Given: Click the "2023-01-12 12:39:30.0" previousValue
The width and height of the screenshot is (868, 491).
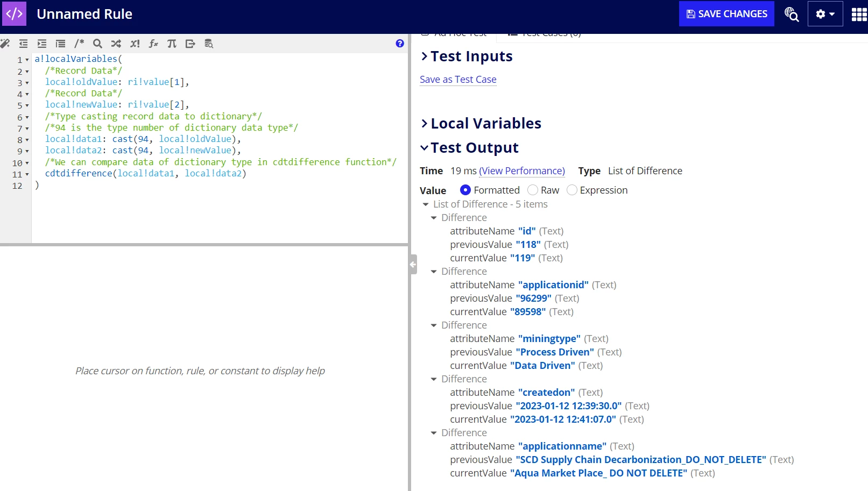Looking at the screenshot, I should click(x=569, y=406).
